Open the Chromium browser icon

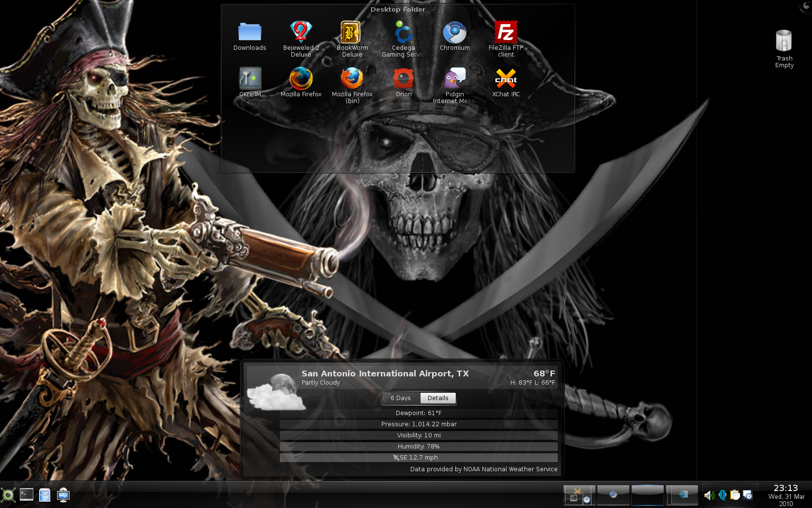click(x=454, y=33)
